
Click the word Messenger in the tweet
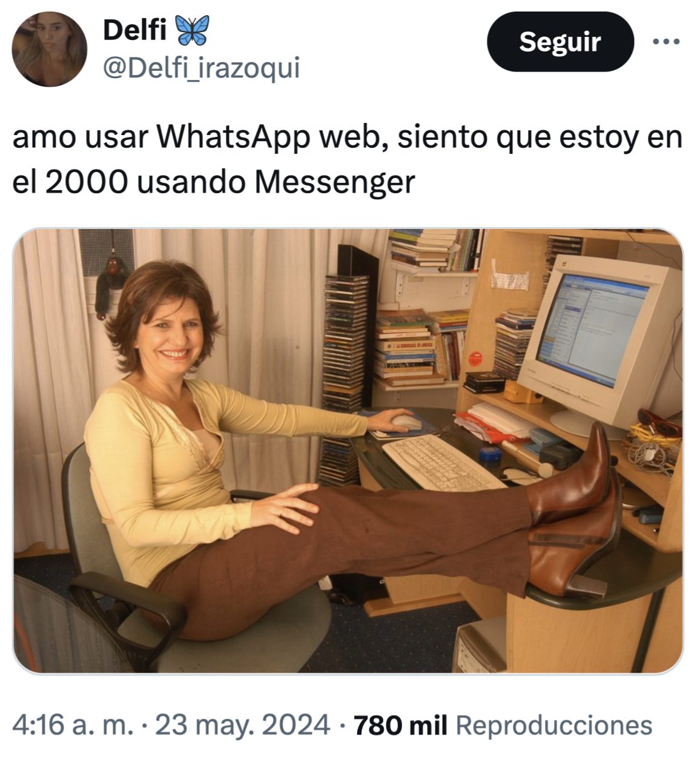[x=334, y=183]
